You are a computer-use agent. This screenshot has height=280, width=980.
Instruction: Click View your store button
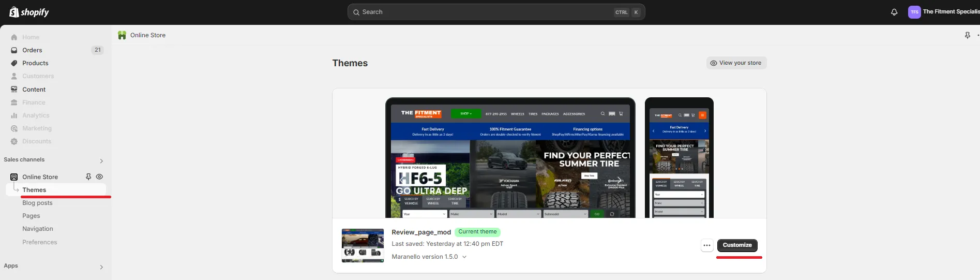click(736, 63)
